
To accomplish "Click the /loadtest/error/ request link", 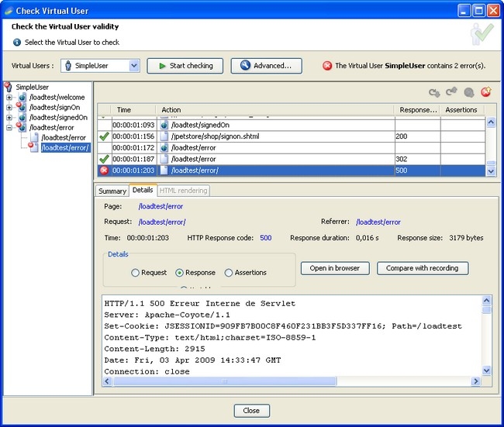I will tap(161, 222).
